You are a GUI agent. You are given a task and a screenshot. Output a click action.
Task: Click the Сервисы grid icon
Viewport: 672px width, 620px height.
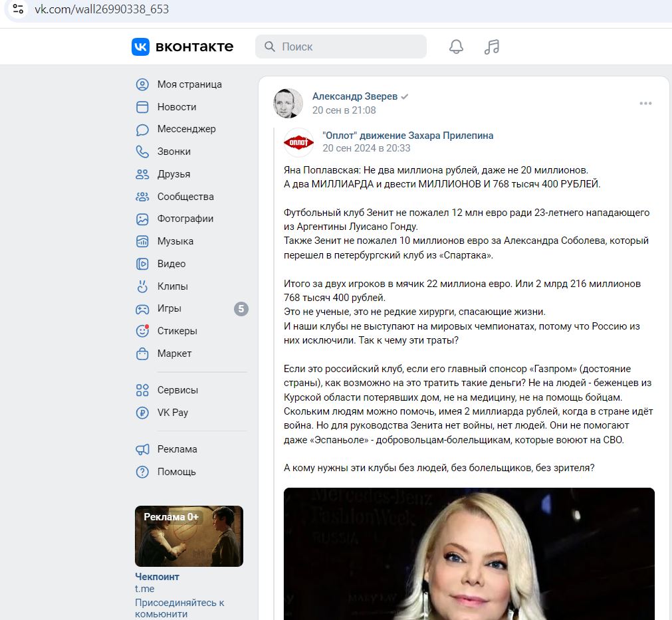click(142, 390)
